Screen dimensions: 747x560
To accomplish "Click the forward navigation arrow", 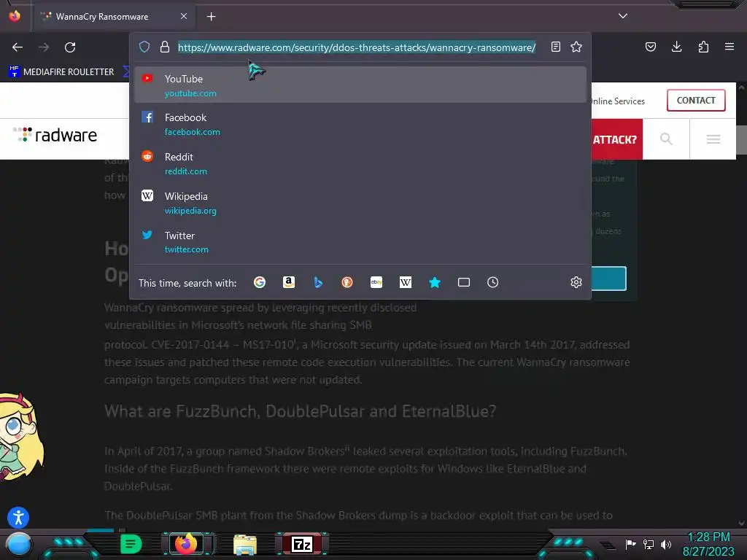I will (44, 47).
